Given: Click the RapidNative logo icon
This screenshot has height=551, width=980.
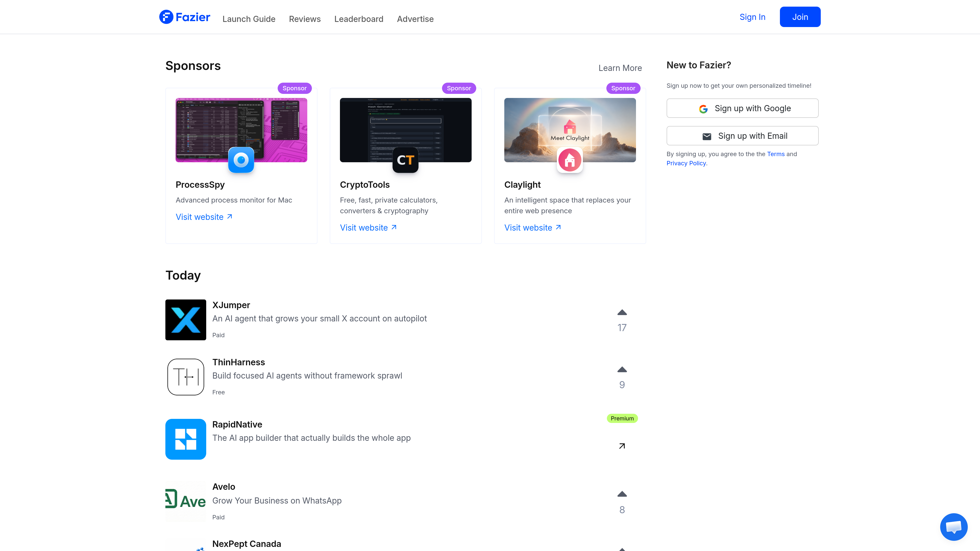Looking at the screenshot, I should [x=186, y=439].
